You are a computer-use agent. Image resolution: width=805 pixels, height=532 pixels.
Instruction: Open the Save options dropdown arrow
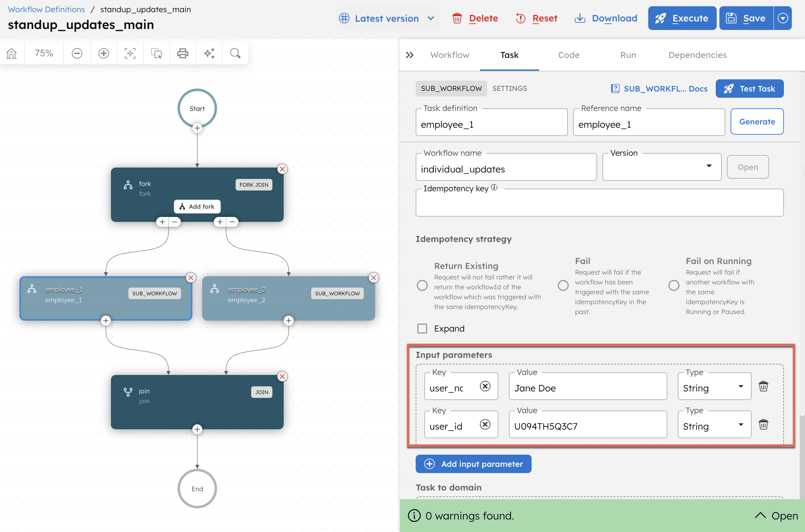782,18
